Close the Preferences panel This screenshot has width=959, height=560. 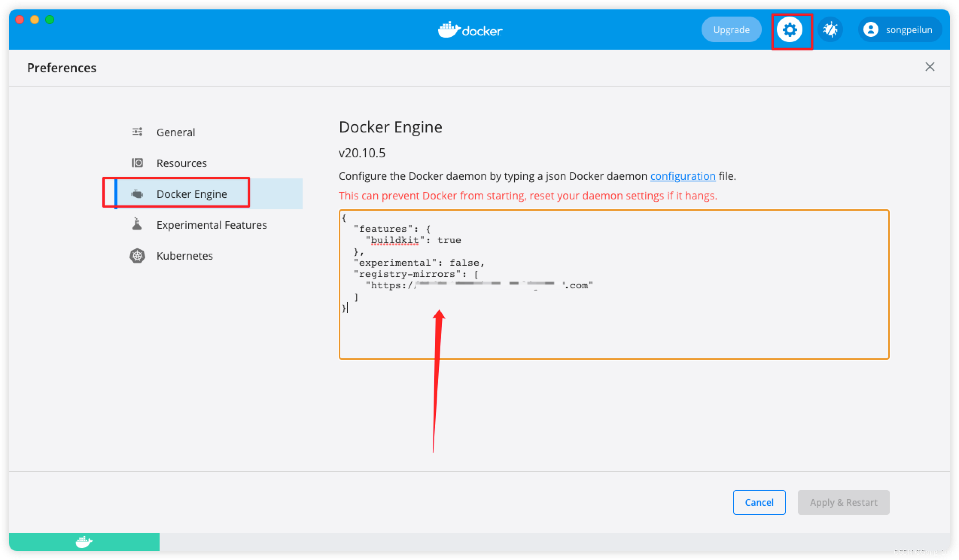coord(930,67)
